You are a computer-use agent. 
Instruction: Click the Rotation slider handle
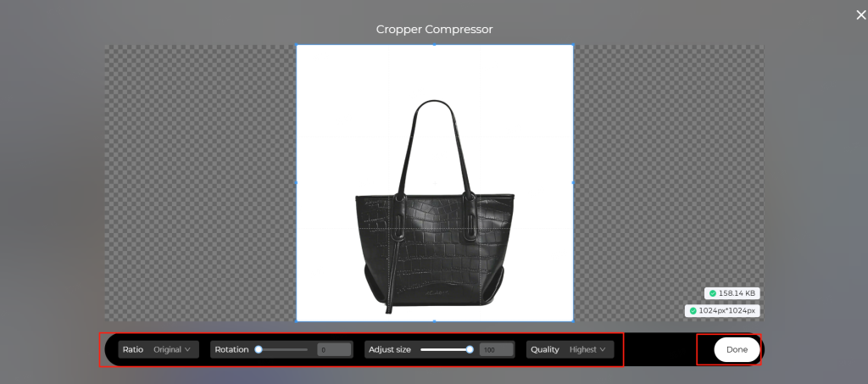pos(258,350)
